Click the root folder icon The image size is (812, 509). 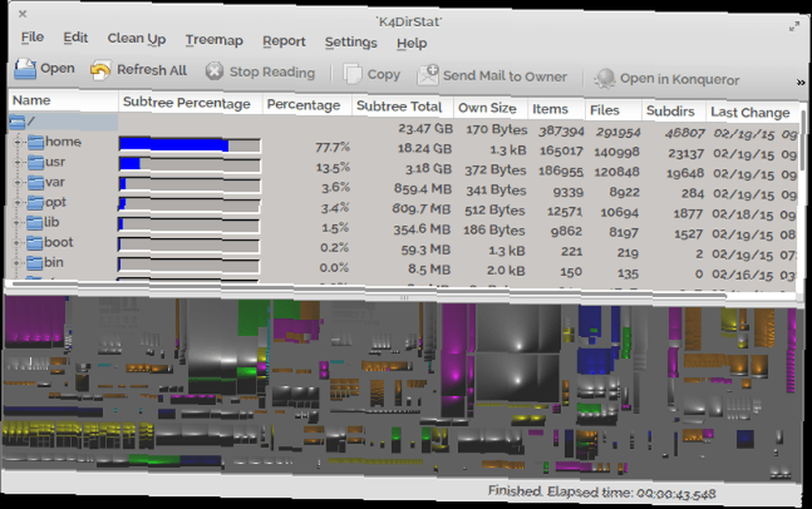pyautogui.click(x=17, y=123)
